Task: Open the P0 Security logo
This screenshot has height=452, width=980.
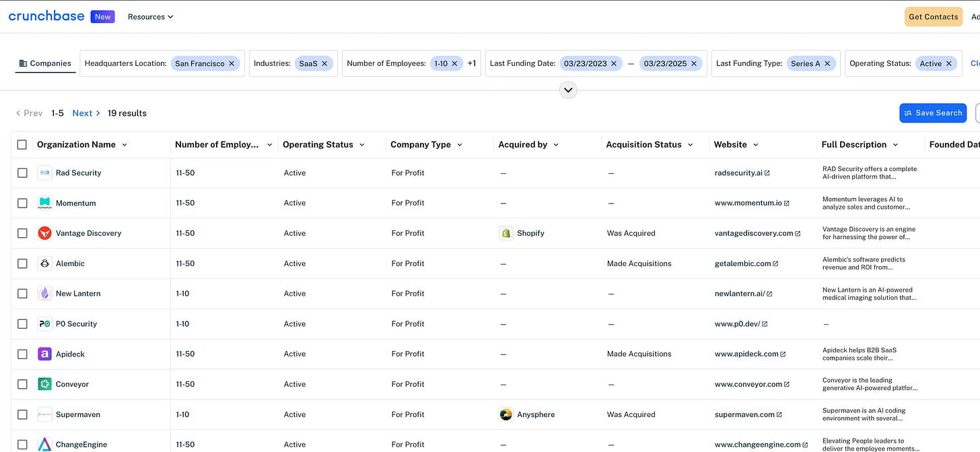Action: 44,324
